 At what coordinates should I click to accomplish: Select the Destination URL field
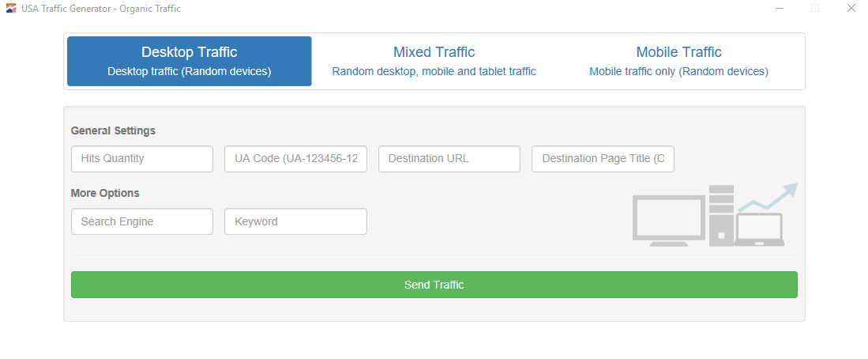click(449, 158)
